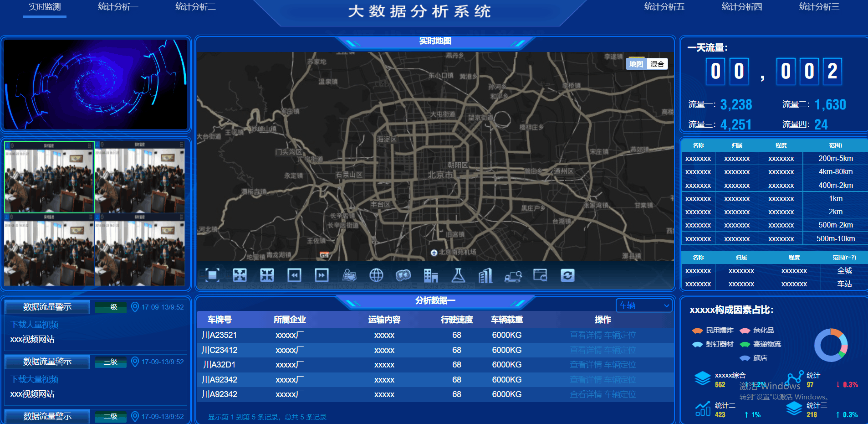Screen dimensions: 868x424
Task: Click the 车牌号 column header
Action: [220, 320]
